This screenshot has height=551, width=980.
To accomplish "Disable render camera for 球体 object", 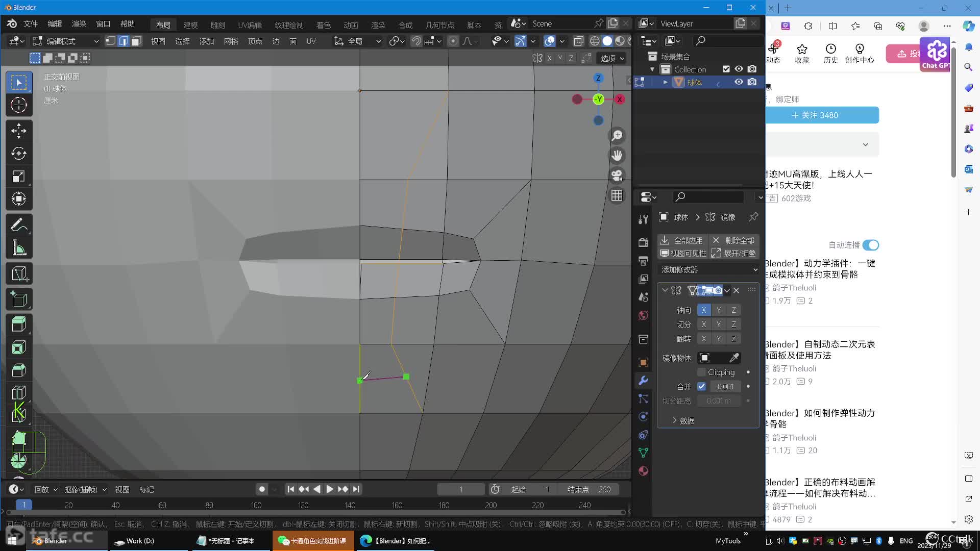I will click(x=752, y=82).
